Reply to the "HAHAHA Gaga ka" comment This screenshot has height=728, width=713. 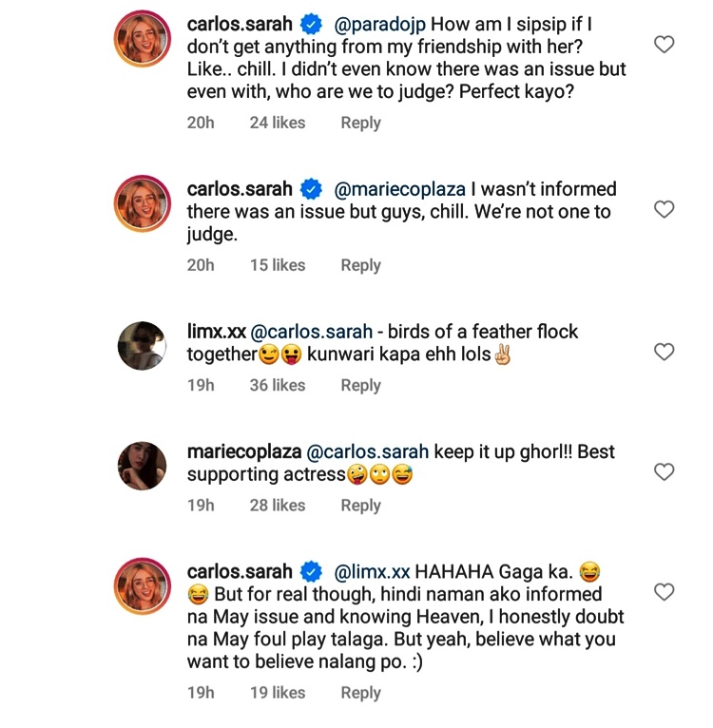point(360,693)
